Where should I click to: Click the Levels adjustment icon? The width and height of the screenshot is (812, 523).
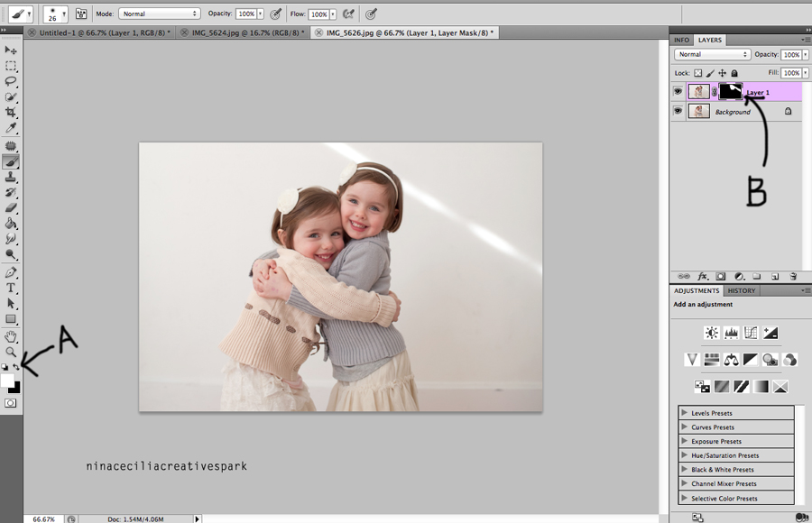(x=731, y=333)
